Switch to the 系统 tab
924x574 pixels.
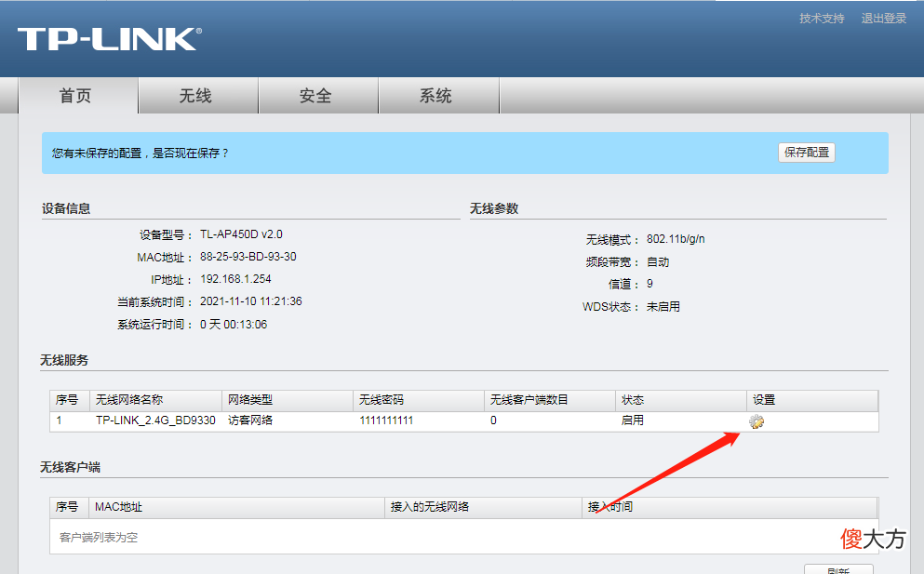[x=438, y=96]
